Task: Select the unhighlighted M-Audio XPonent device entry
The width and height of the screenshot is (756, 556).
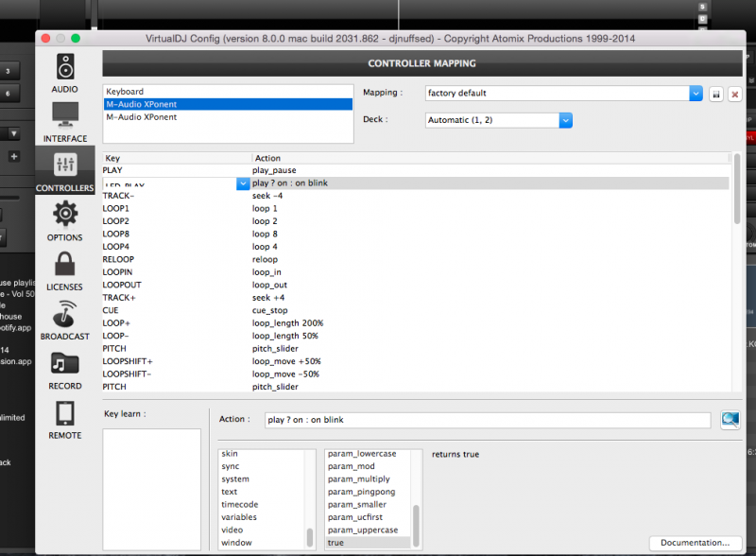Action: click(228, 117)
